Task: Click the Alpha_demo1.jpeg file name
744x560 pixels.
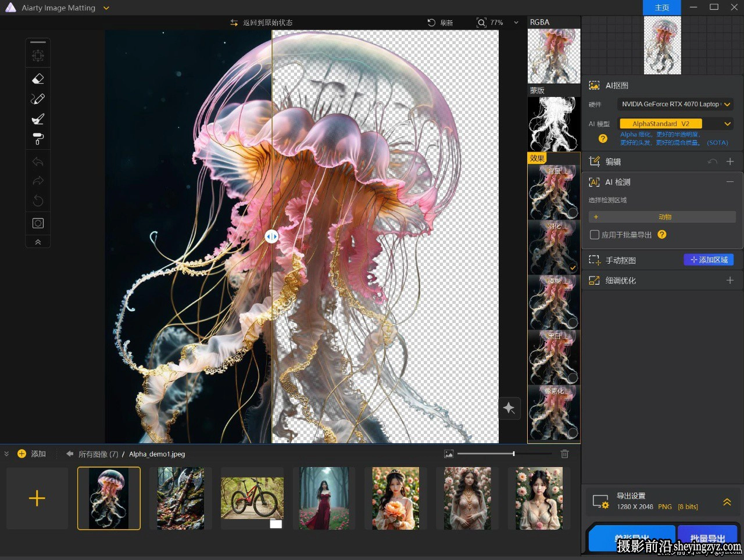Action: [157, 454]
